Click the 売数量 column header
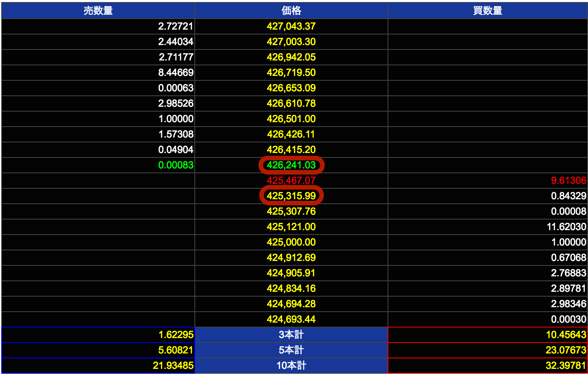The image size is (588, 377). 98,11
